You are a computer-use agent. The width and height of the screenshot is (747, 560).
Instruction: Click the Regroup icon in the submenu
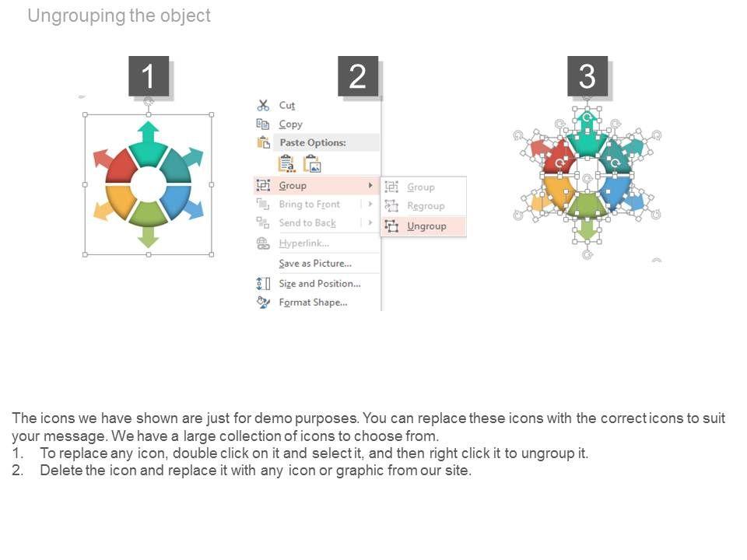pyautogui.click(x=391, y=206)
